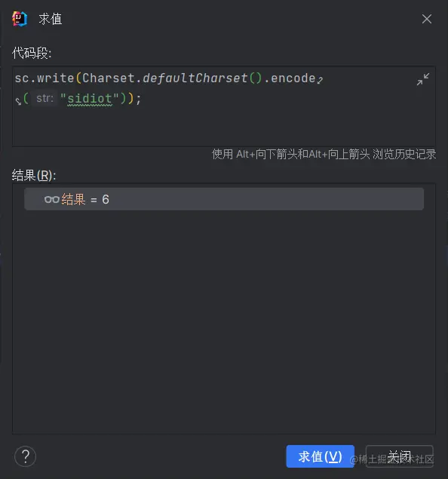This screenshot has height=479, width=448.
Task: Click the empty area of the results panel
Action: click(x=224, y=321)
